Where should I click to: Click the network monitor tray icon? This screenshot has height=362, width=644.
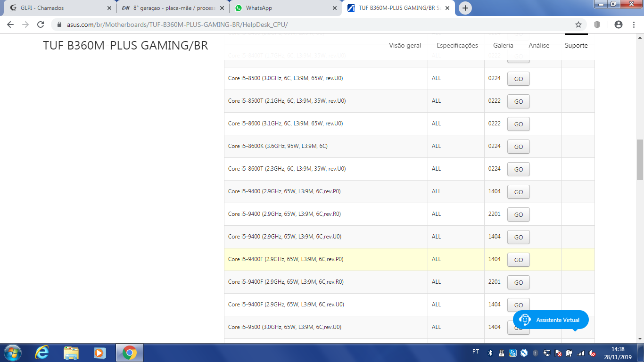pyautogui.click(x=547, y=353)
